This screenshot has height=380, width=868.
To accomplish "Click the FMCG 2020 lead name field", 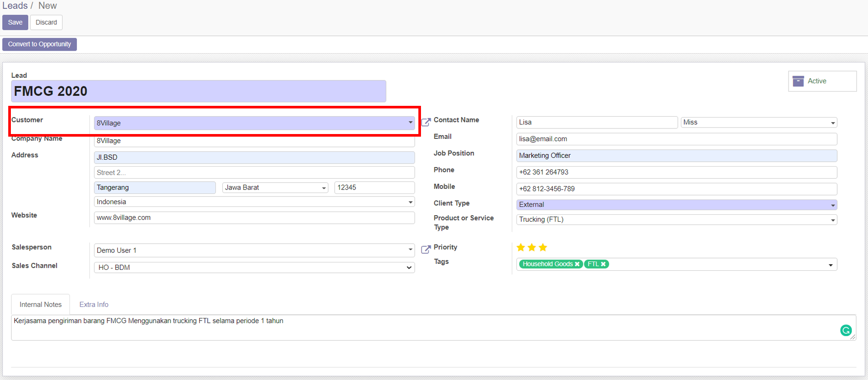I will click(x=198, y=91).
